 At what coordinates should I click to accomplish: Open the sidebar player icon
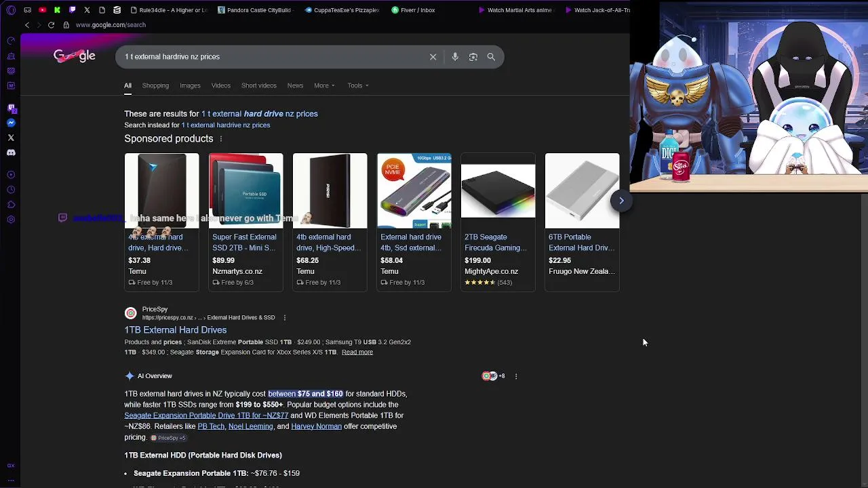click(x=11, y=175)
